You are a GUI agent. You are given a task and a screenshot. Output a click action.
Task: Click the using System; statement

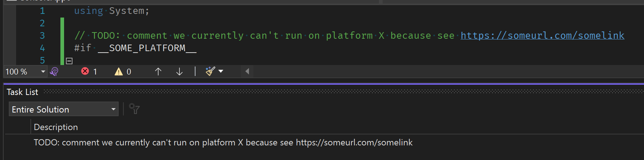[112, 11]
